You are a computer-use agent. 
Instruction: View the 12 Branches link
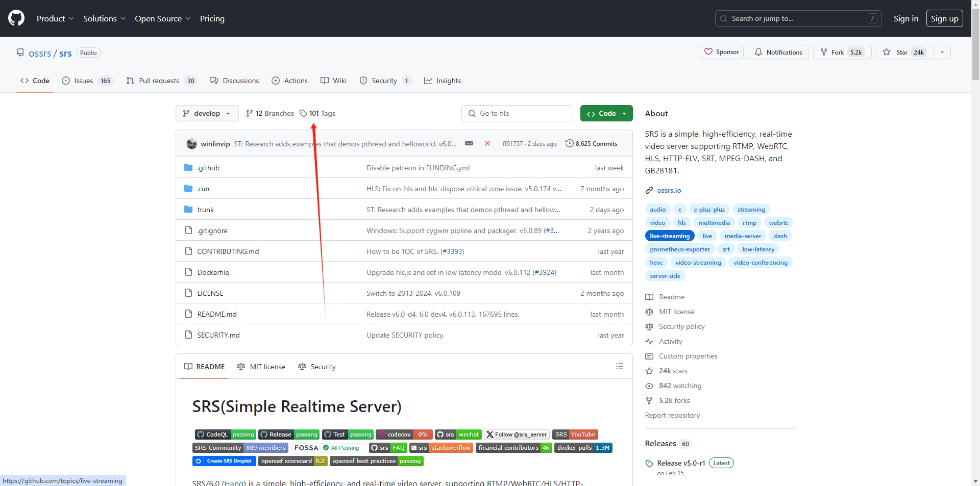tap(269, 113)
